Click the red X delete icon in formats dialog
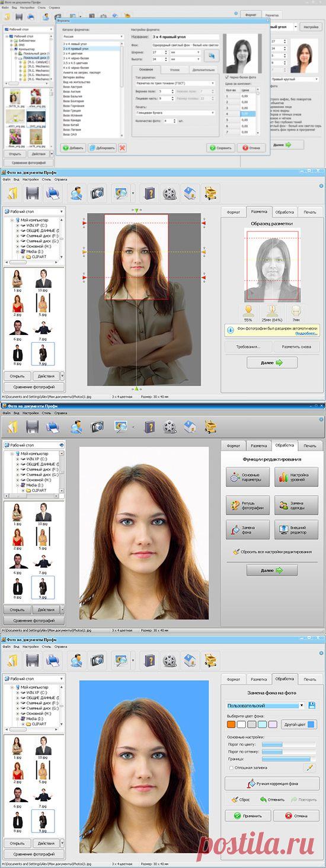 click(x=122, y=148)
